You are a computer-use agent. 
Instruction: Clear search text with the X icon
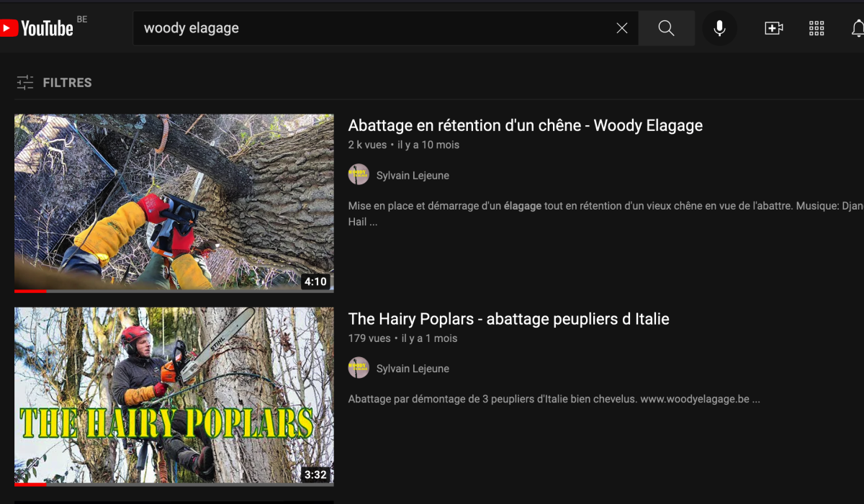tap(622, 28)
